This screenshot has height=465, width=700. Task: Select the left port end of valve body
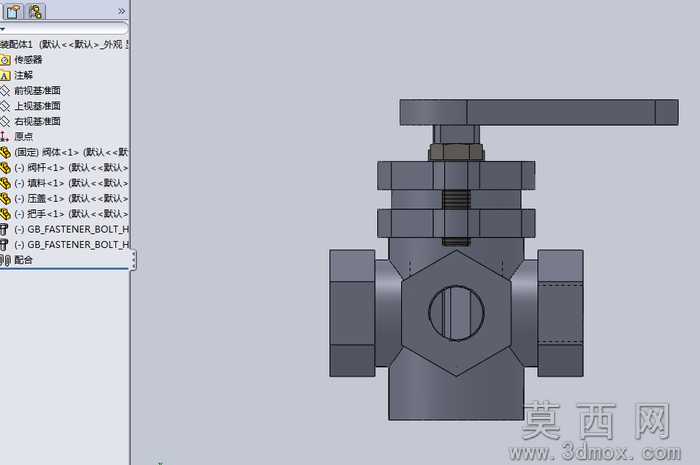coord(352,313)
